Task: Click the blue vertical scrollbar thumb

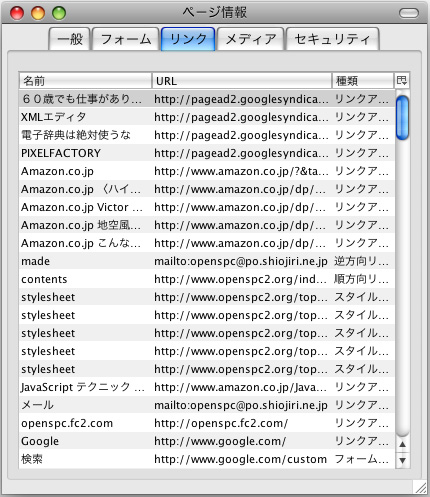Action: click(402, 118)
